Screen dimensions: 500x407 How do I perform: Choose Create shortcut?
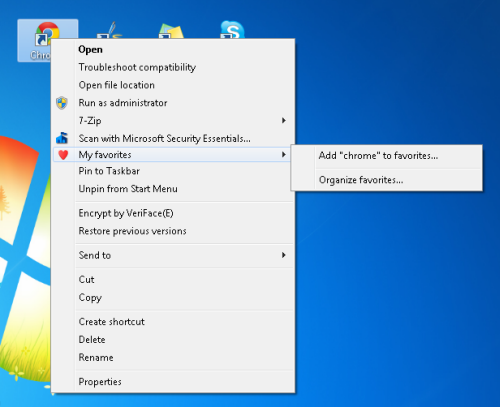(x=173, y=322)
